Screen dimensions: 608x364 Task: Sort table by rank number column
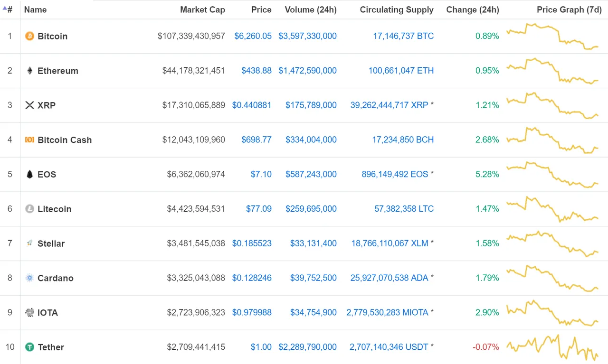pyautogui.click(x=8, y=9)
